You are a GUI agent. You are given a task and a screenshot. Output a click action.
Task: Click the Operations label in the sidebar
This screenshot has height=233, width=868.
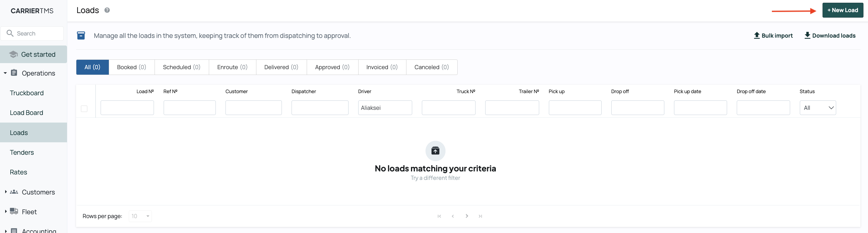38,73
